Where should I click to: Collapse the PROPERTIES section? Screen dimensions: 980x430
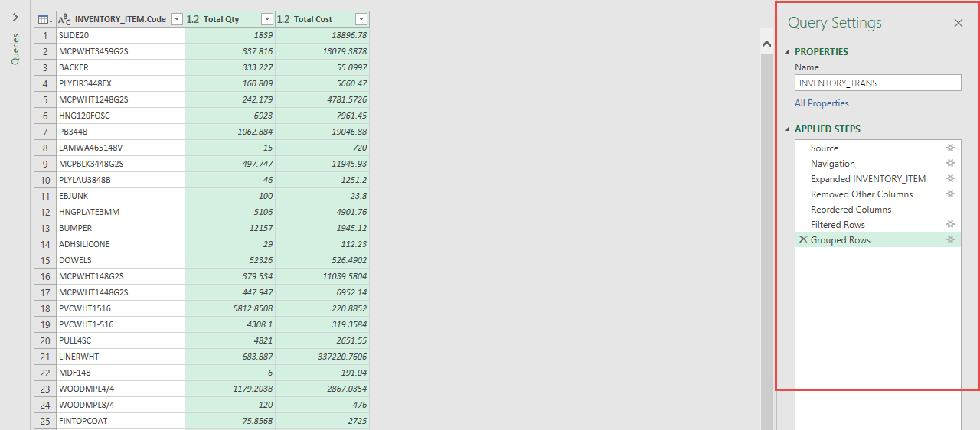click(788, 52)
